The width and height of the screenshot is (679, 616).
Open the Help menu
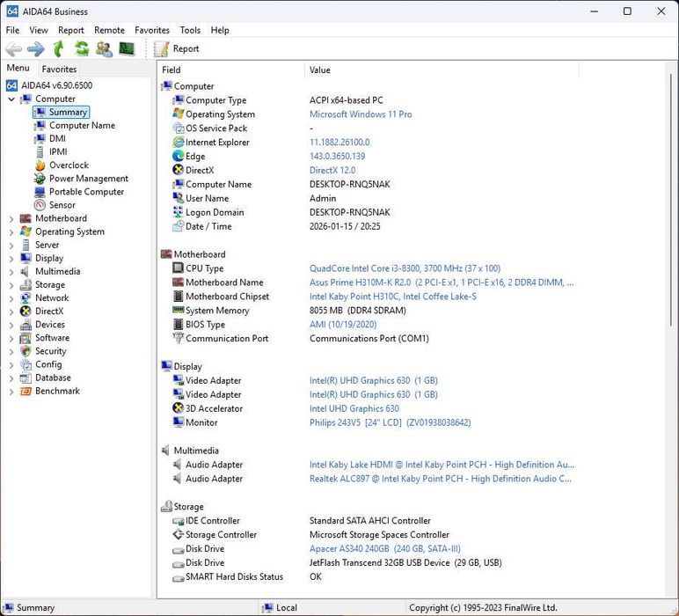[x=220, y=30]
